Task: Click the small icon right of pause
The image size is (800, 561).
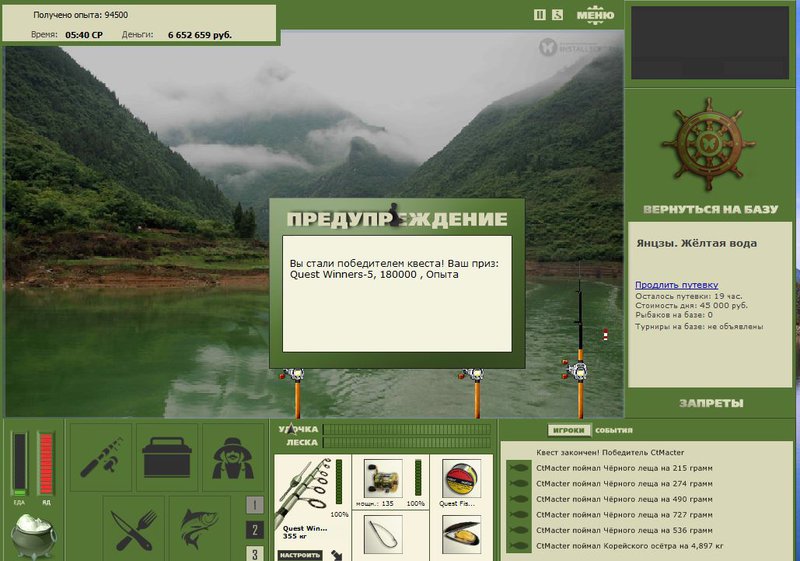Action: 557,15
